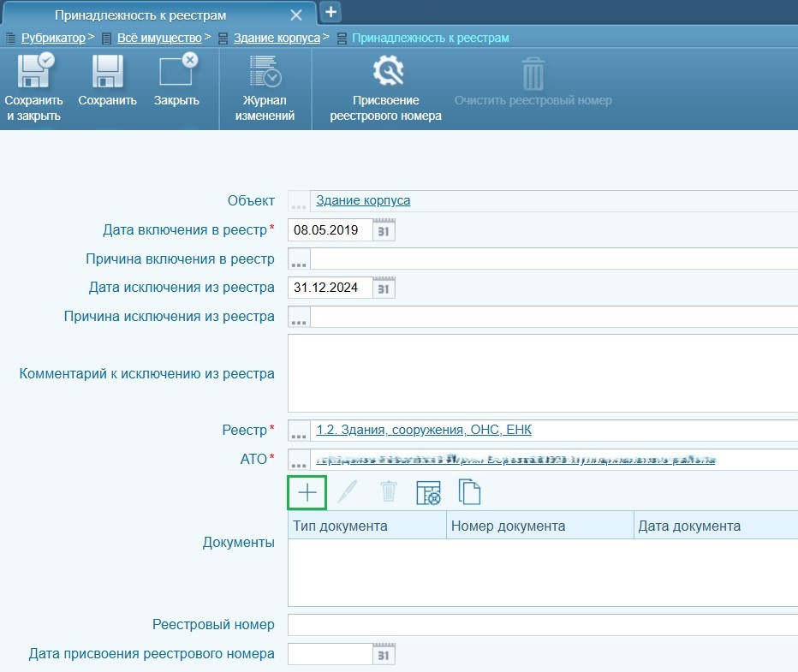The width and height of the screenshot is (798, 672).
Task: Add a new document with plus icon
Action: [307, 491]
